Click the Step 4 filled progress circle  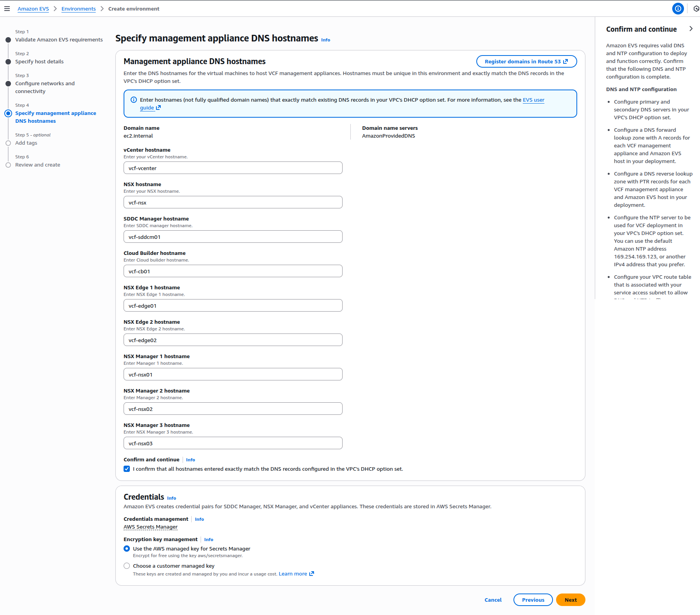pyautogui.click(x=8, y=113)
